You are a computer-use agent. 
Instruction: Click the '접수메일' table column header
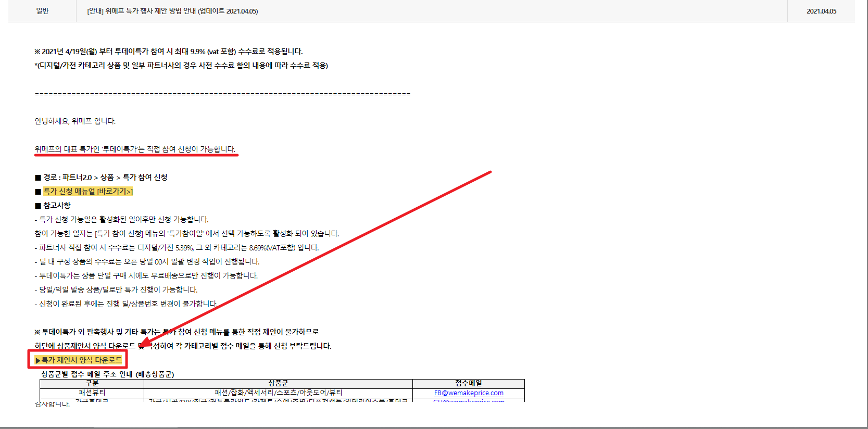[469, 384]
